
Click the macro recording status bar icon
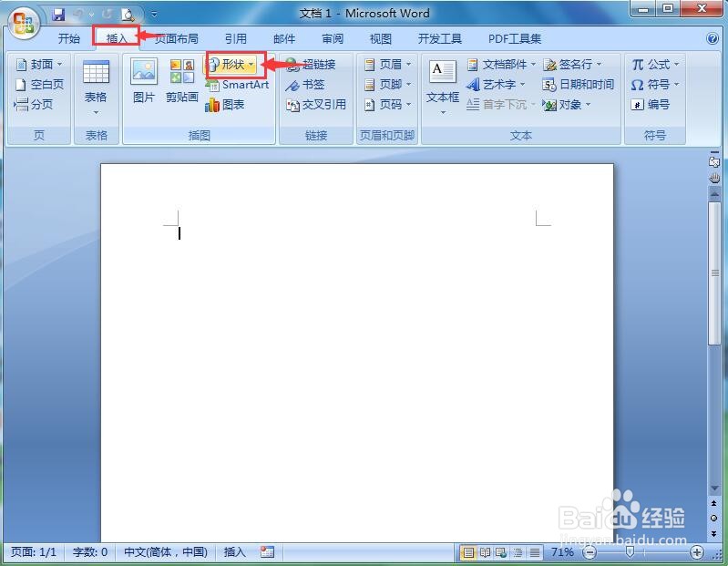[x=267, y=552]
